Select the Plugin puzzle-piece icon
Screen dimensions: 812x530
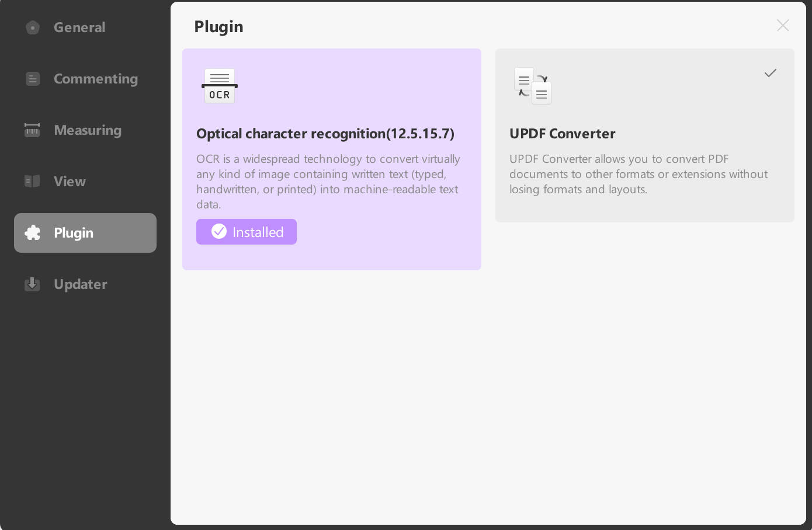(33, 233)
